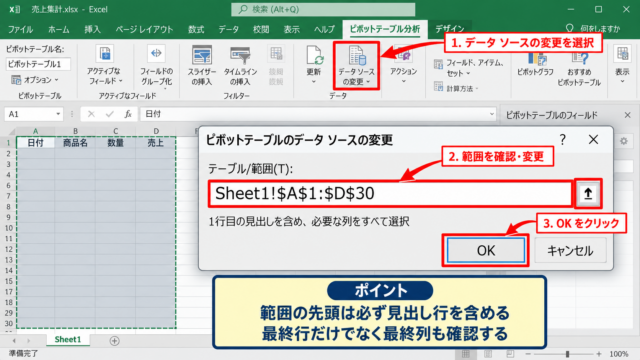Screen dimensions: 640x360
Task: Open 計算方法 dropdown
Action: [x=456, y=88]
